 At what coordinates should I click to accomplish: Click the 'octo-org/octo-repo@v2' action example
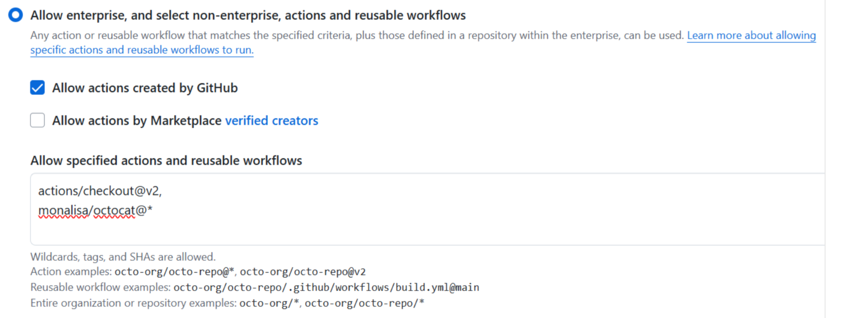pyautogui.click(x=303, y=272)
